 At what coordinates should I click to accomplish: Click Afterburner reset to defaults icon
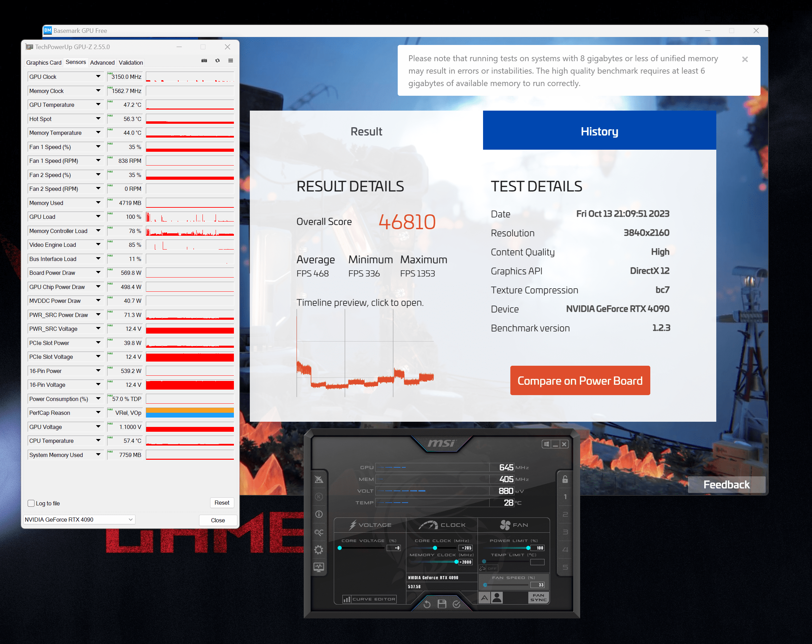click(427, 604)
